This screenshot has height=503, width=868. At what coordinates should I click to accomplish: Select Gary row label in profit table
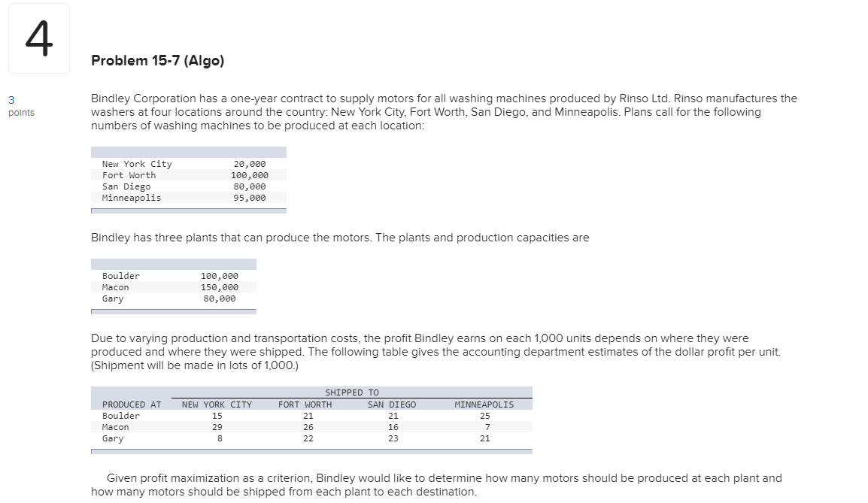pos(113,438)
